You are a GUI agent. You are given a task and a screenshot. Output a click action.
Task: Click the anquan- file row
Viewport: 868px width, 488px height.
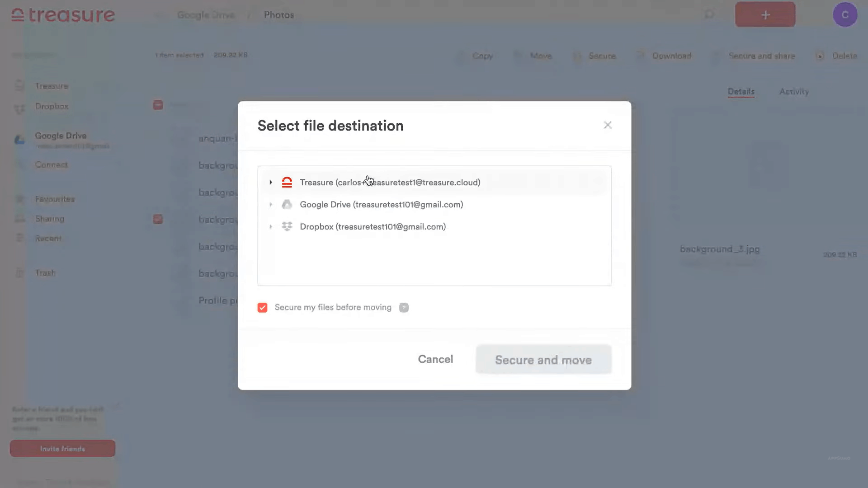click(218, 139)
